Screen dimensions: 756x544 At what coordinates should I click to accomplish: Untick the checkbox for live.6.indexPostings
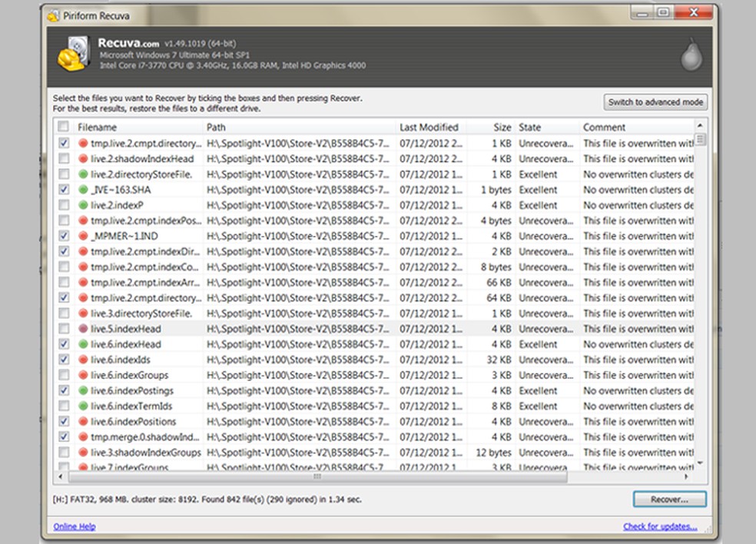pos(63,390)
